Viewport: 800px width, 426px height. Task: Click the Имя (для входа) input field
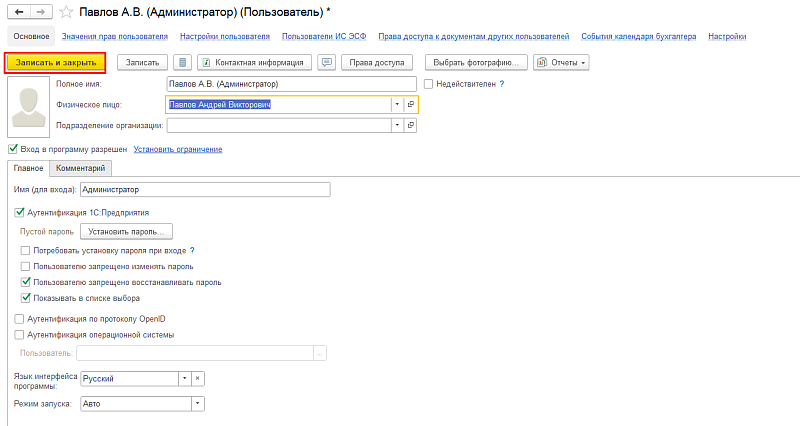coord(204,189)
